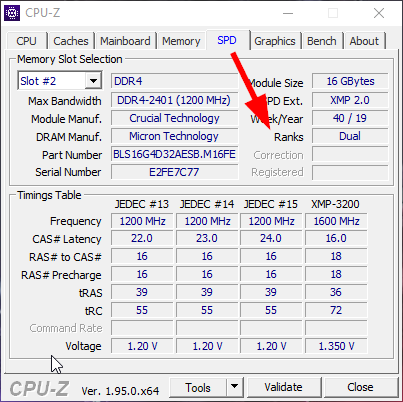Open the CPU tab

[26, 41]
